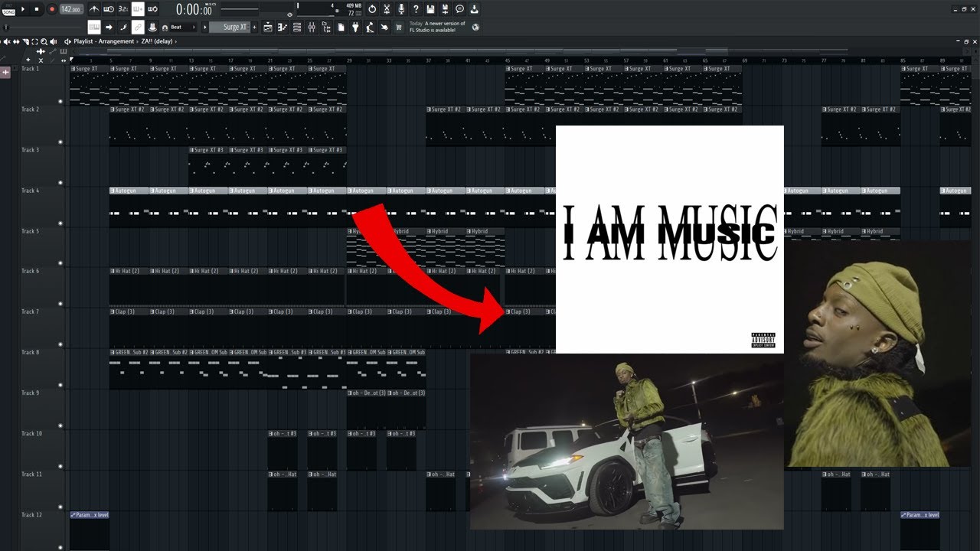The image size is (980, 551).
Task: Toggle the multilink to controllers icon
Action: point(138,27)
